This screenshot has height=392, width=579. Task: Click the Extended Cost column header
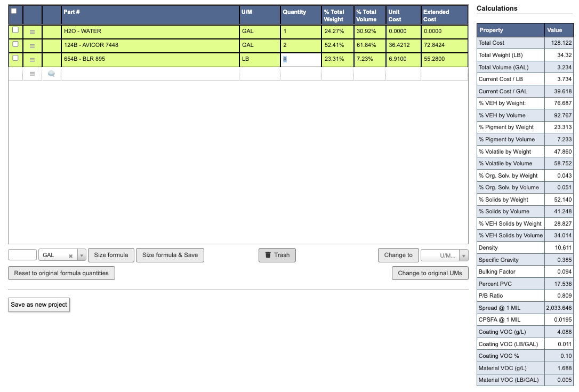pyautogui.click(x=444, y=15)
